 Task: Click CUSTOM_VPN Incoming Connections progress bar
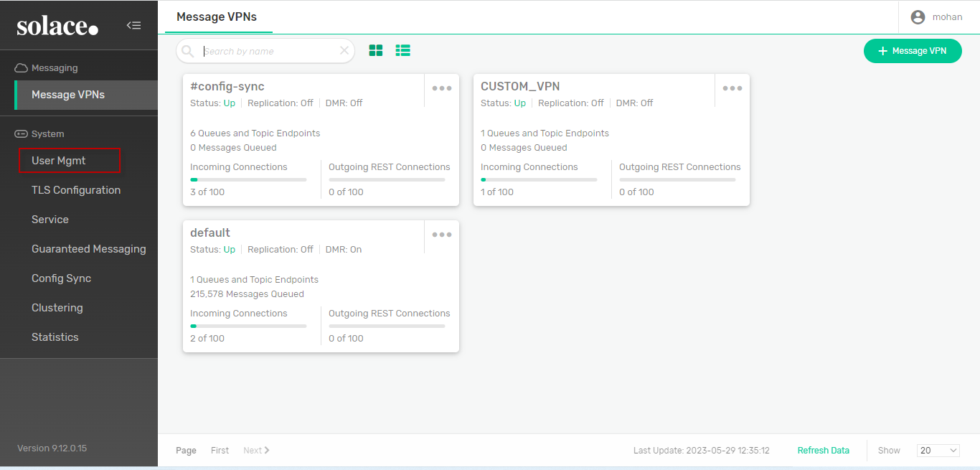coord(539,179)
